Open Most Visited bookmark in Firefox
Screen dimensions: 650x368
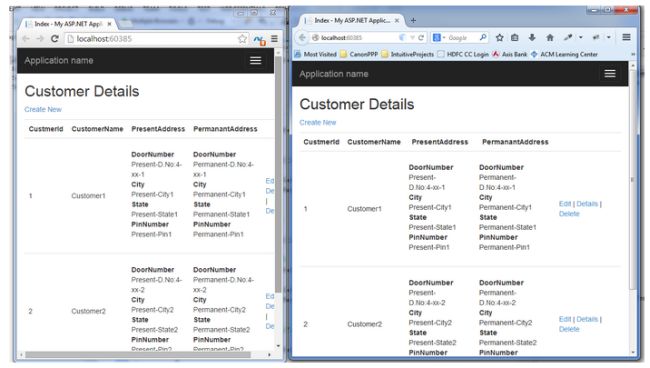[x=316, y=54]
